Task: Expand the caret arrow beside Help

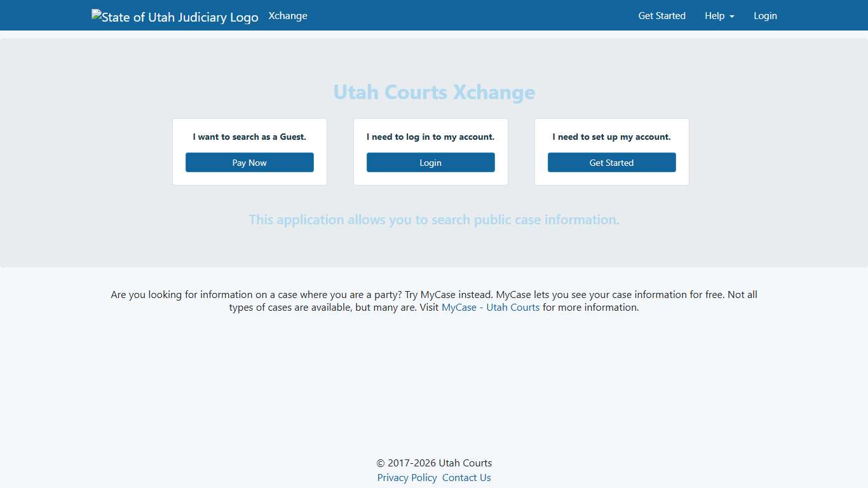Action: [x=732, y=17]
